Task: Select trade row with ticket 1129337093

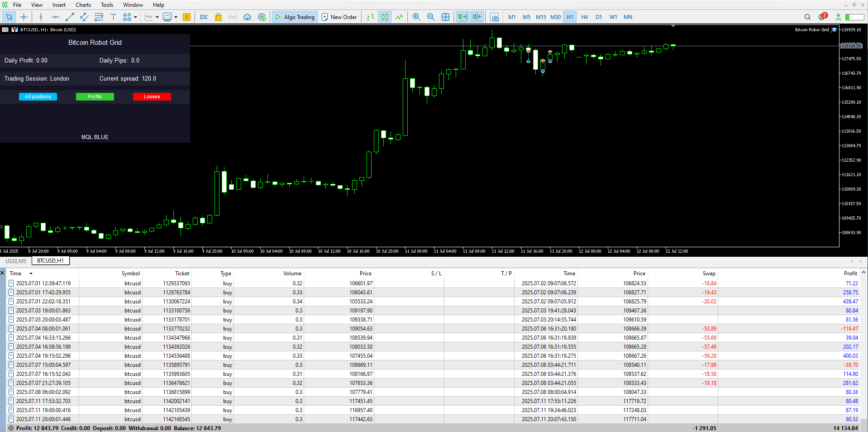Action: pos(434,283)
